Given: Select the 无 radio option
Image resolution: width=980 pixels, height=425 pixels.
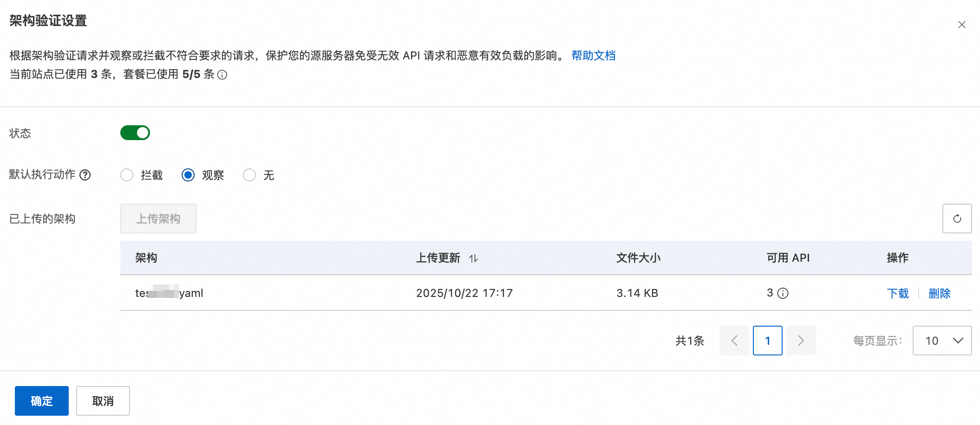Looking at the screenshot, I should click(249, 175).
